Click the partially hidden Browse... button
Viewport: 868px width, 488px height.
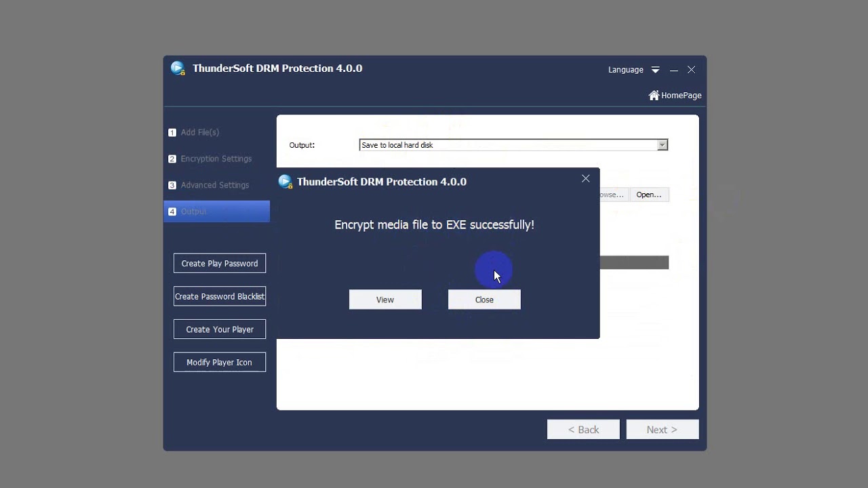coord(613,195)
